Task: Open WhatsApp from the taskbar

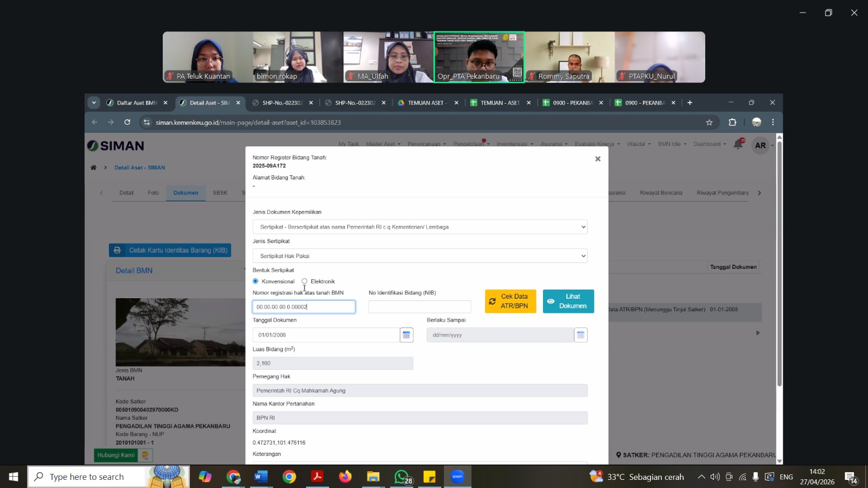Action: coord(402,477)
